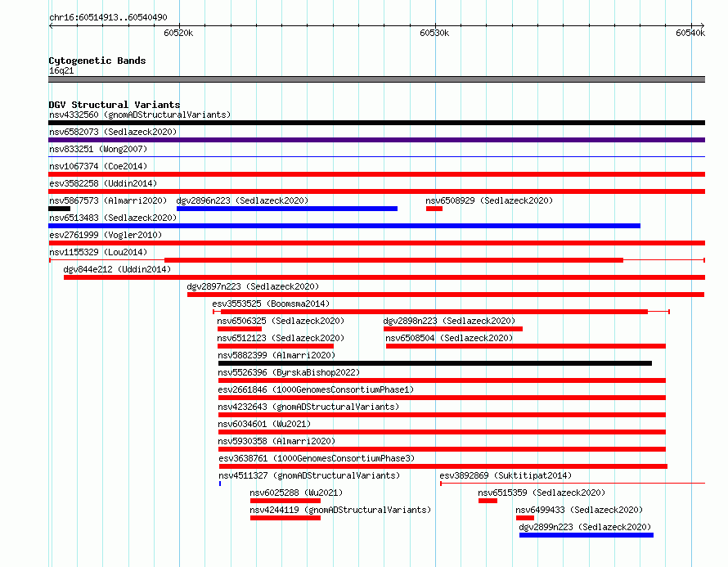Click the DGV Structural Variants track title
The height and width of the screenshot is (567, 728).
pos(115,105)
